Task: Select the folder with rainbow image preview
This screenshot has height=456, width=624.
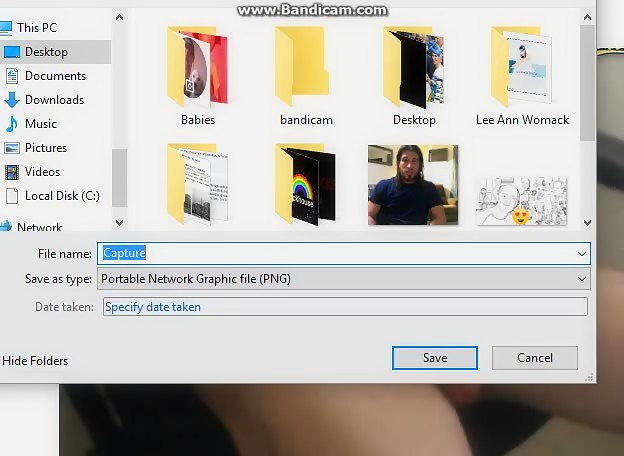Action: click(305, 184)
